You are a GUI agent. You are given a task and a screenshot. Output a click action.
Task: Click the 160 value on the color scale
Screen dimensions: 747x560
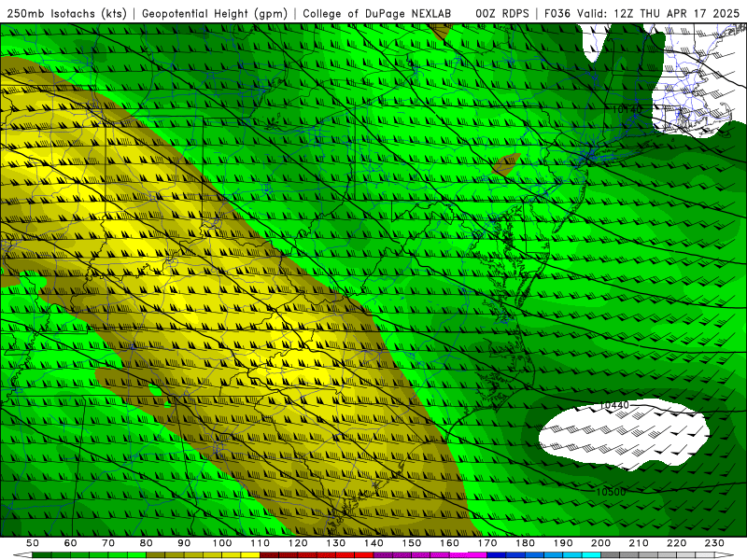click(x=450, y=543)
